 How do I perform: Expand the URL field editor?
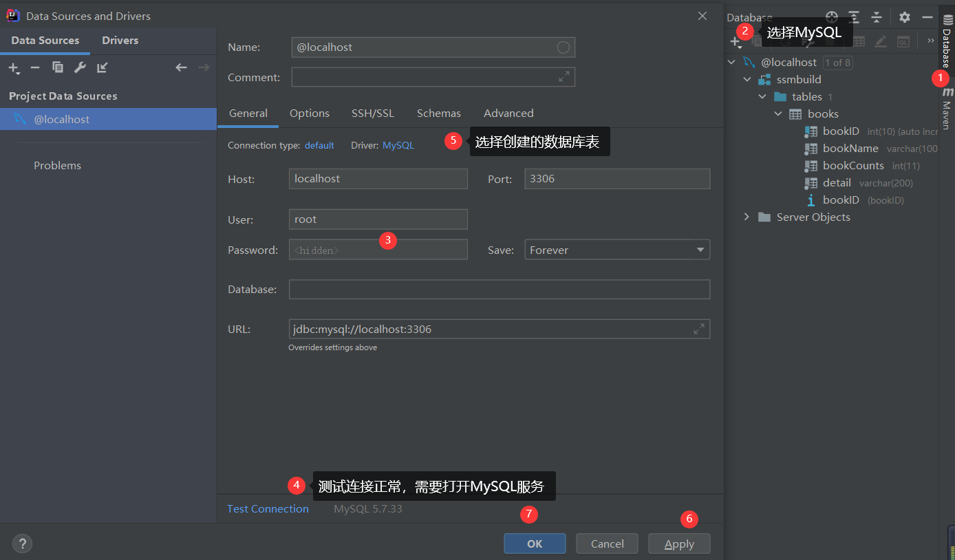coord(699,329)
